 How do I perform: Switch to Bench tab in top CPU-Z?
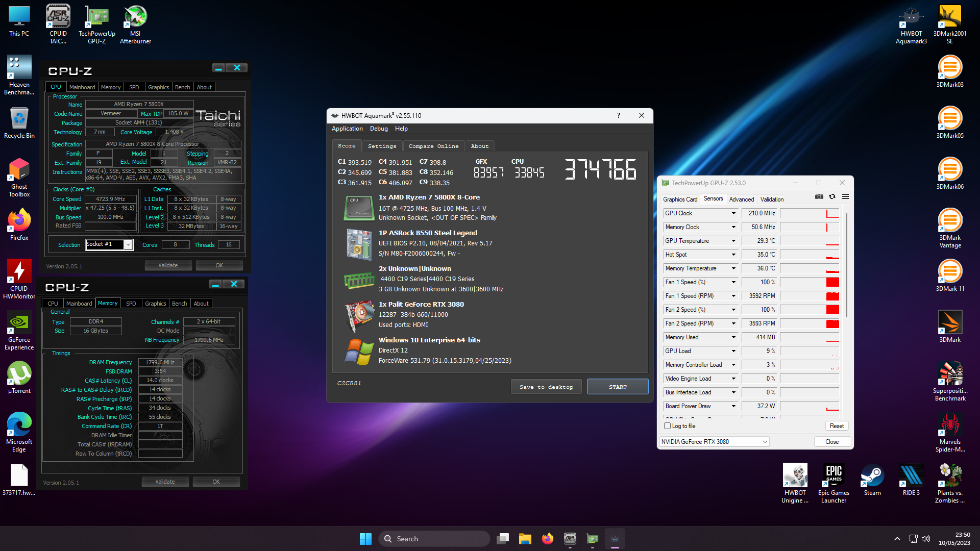point(182,87)
